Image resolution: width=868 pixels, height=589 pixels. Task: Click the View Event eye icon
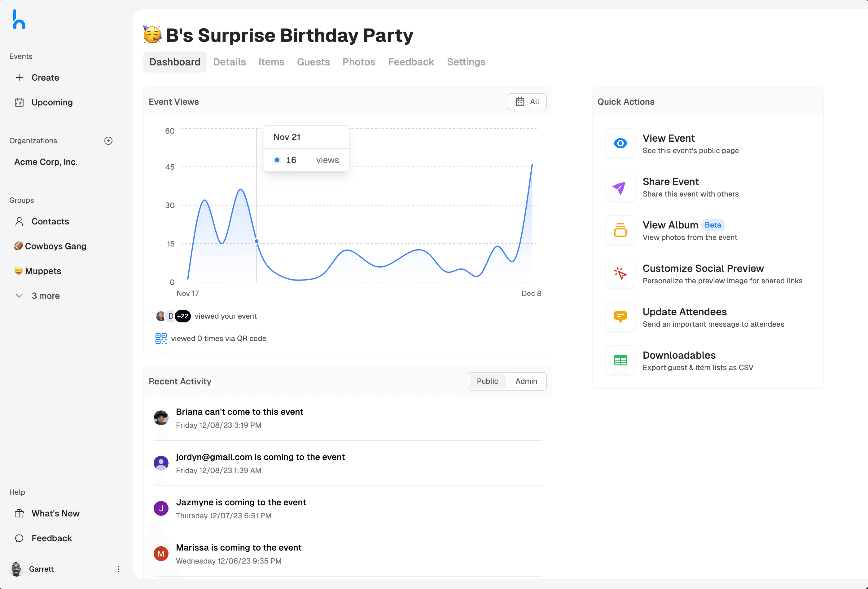pos(620,144)
